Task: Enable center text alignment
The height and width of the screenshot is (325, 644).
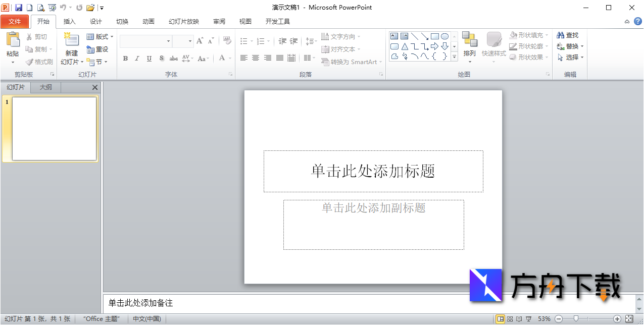Action: pos(256,58)
